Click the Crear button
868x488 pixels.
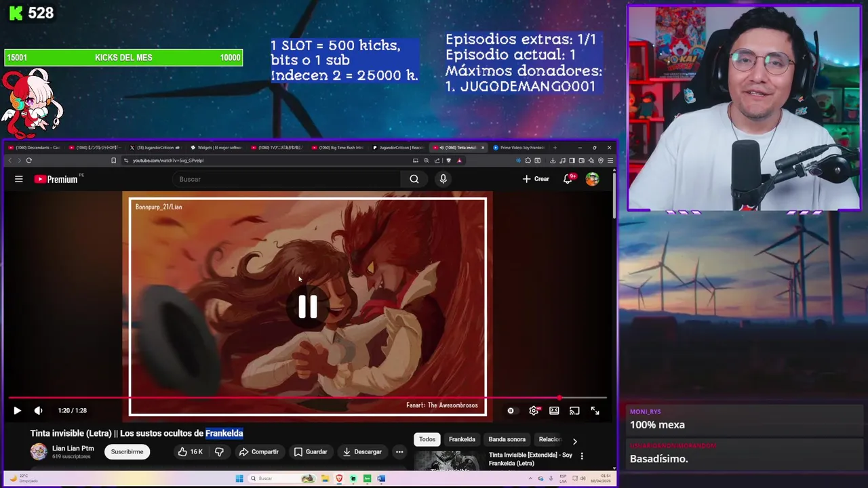coord(536,179)
